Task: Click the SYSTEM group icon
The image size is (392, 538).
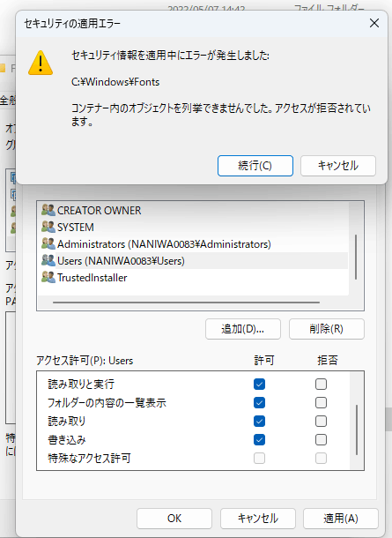Action: coord(48,227)
